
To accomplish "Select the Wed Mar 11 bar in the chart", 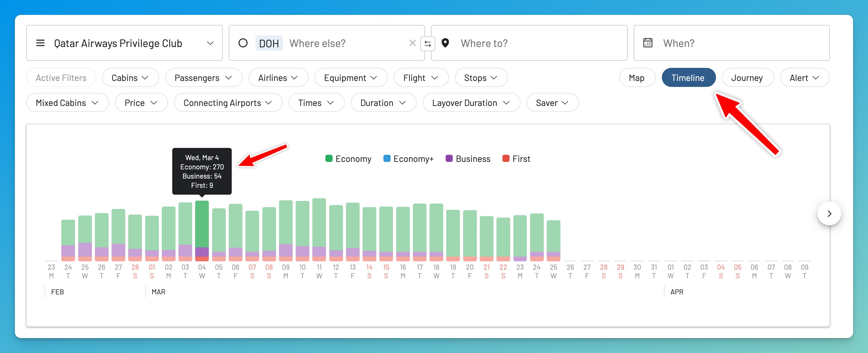I will click(319, 229).
